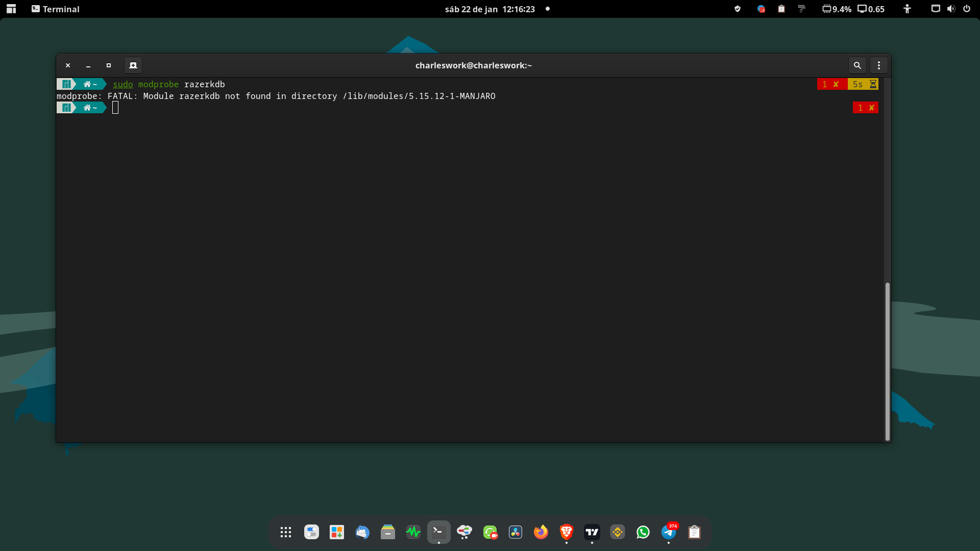Click the volume speaker tray icon
The image size is (980, 551).
951,9
